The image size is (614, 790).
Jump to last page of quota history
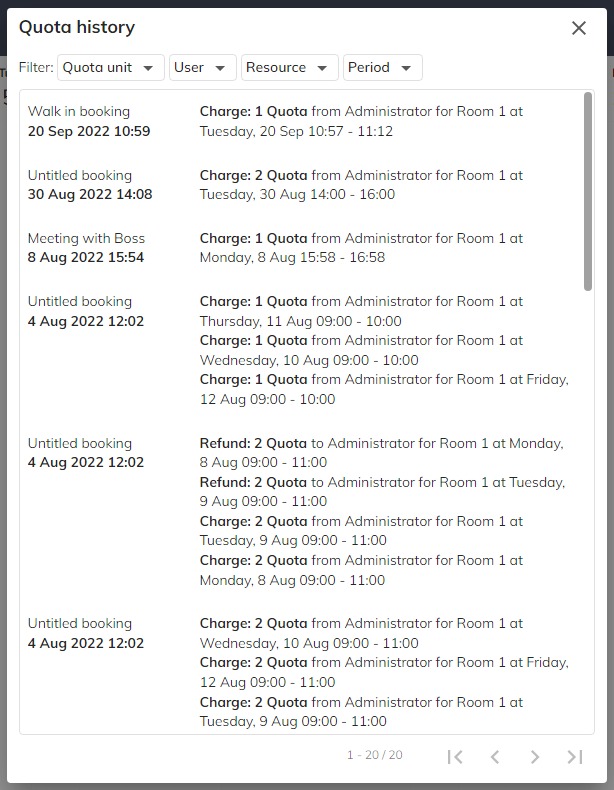(575, 757)
